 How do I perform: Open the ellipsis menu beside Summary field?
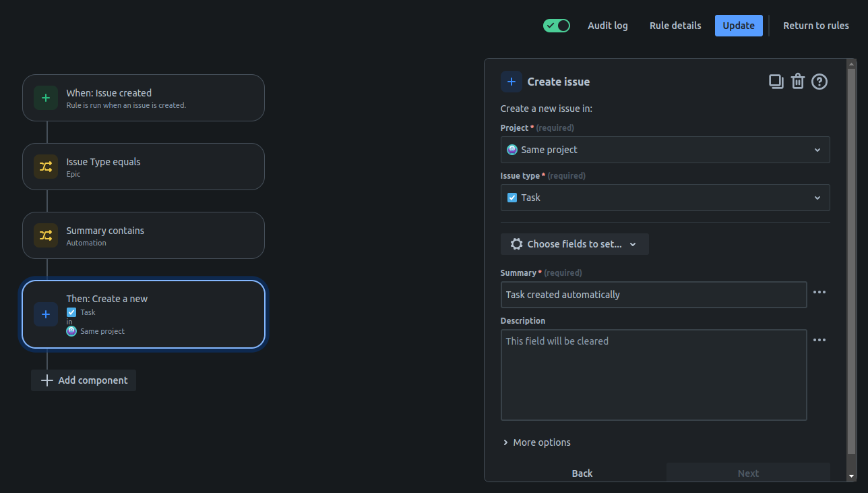pos(819,292)
